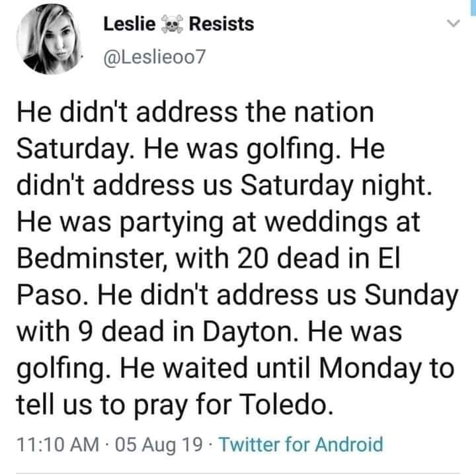Click the word "Sunday" in the tweet

coord(409,293)
